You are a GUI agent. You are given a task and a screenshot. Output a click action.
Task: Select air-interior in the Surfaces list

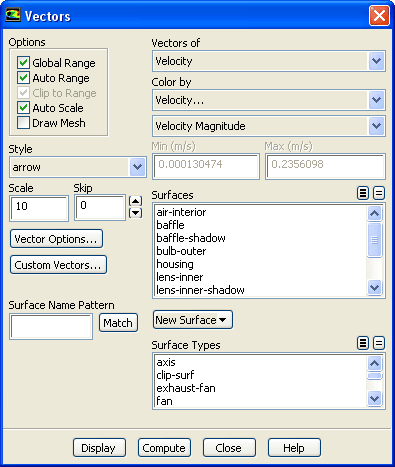coord(260,212)
